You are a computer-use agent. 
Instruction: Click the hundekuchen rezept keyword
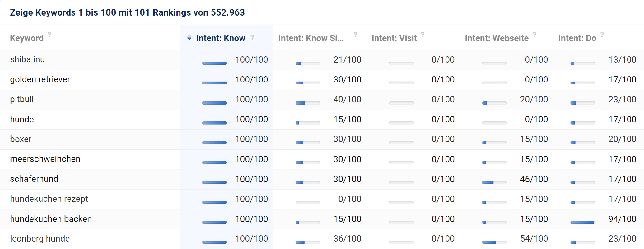49,199
